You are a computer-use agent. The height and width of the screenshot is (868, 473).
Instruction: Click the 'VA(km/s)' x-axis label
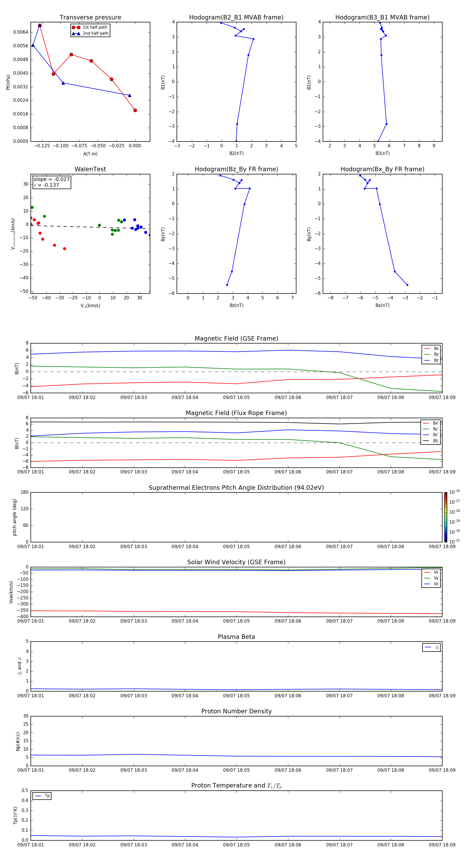(90, 306)
